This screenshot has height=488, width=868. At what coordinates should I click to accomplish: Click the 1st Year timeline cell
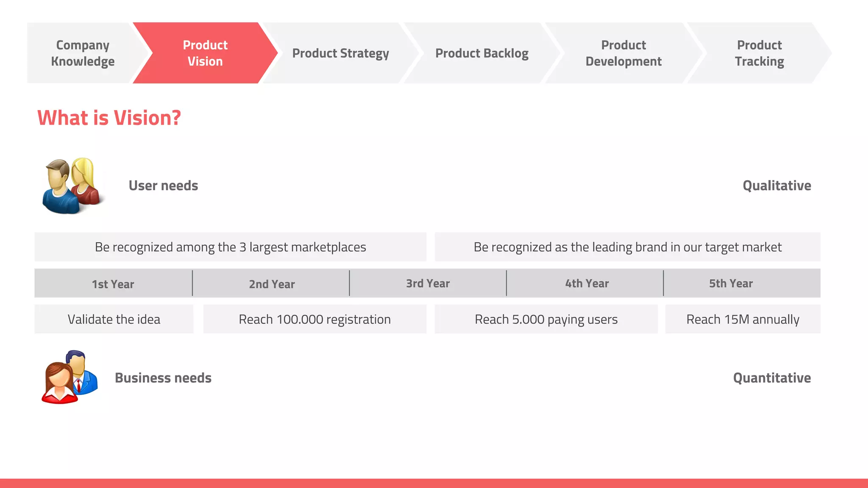click(113, 283)
